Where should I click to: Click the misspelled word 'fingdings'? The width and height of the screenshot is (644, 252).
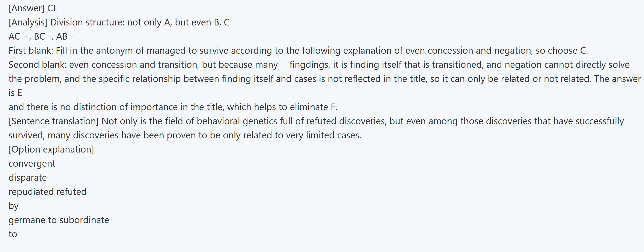point(309,65)
